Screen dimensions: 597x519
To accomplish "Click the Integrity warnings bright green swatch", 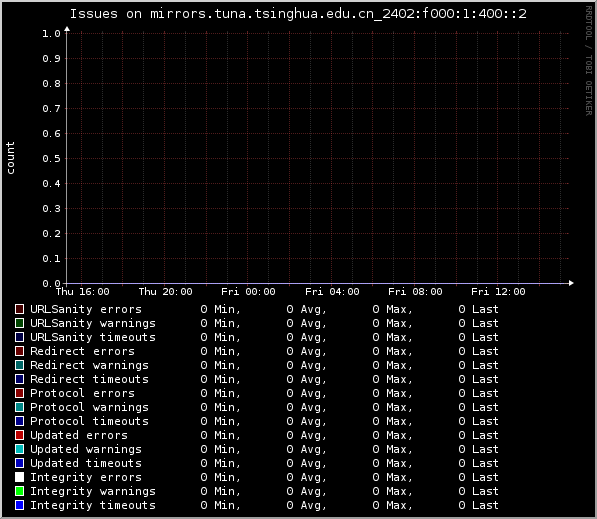I will 19,491.
